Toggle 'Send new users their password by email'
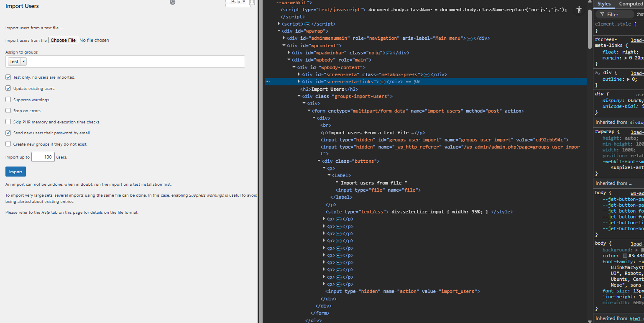Screen dimensions: 644x323 tap(8, 133)
